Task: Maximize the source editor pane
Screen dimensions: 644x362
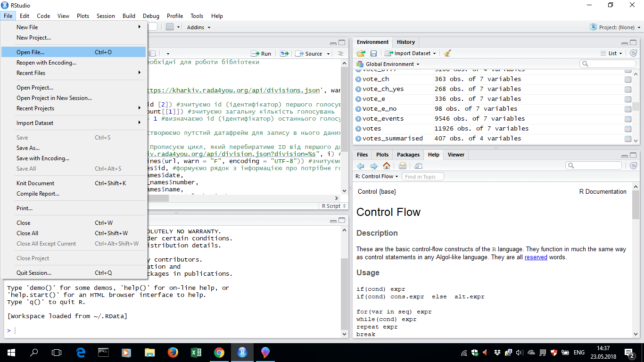Action: [341, 43]
